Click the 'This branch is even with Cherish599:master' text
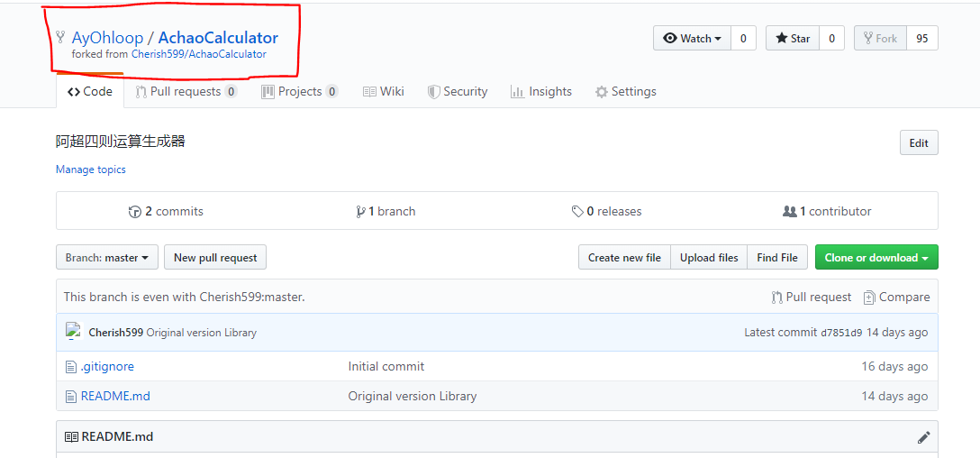The width and height of the screenshot is (980, 458). coord(185,298)
